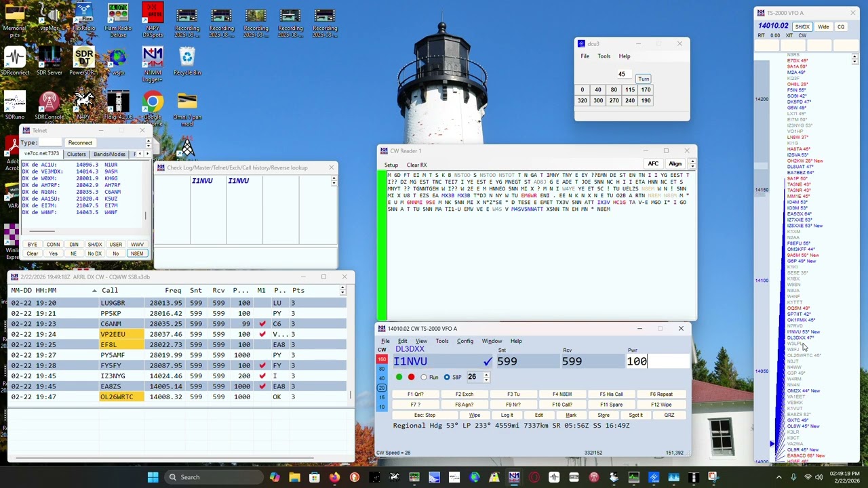Open N1MM Logger from the taskbar
The width and height of the screenshot is (868, 488).
(x=514, y=477)
